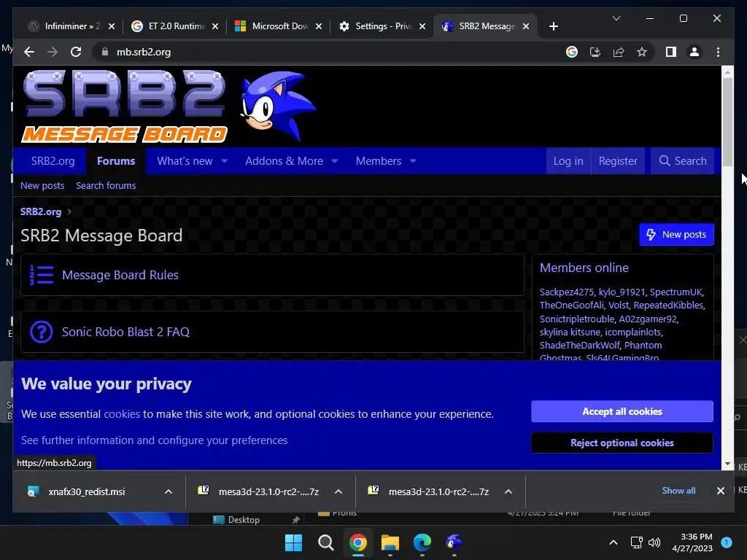Expand the What's new dropdown arrow
The image size is (747, 560).
point(225,161)
